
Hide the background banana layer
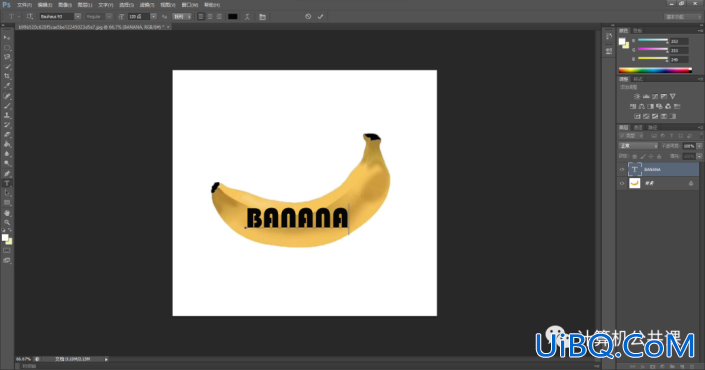[x=622, y=183]
